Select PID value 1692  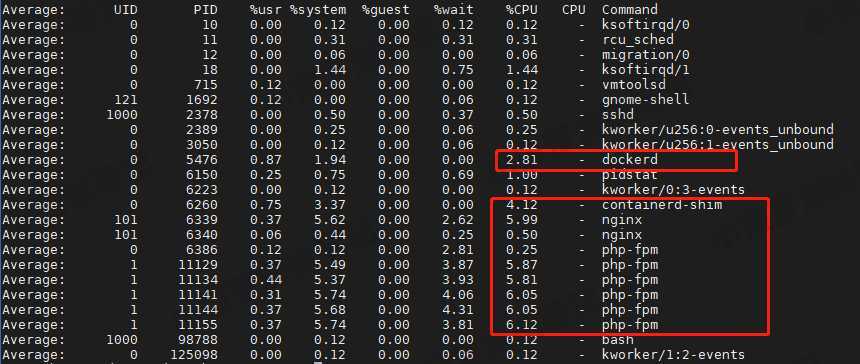[x=201, y=100]
